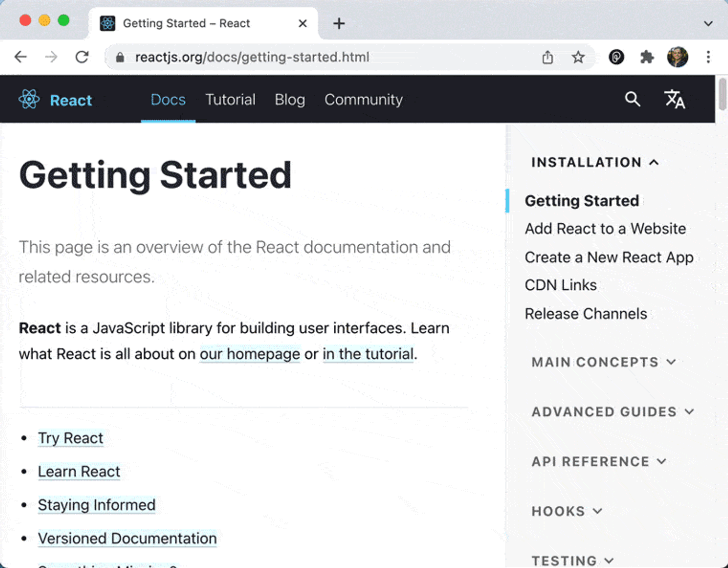This screenshot has width=728, height=568.
Task: Jump to the Staying Informed section
Action: point(97,505)
